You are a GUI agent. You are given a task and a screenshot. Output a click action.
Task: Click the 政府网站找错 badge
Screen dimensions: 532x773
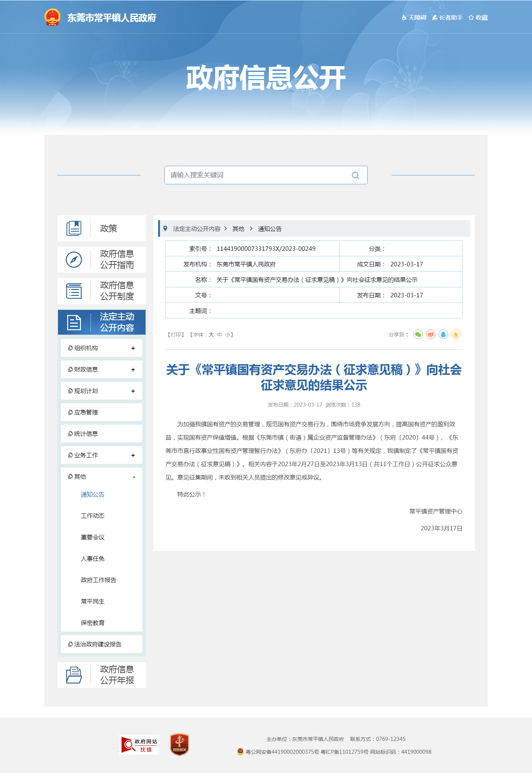pyautogui.click(x=140, y=745)
